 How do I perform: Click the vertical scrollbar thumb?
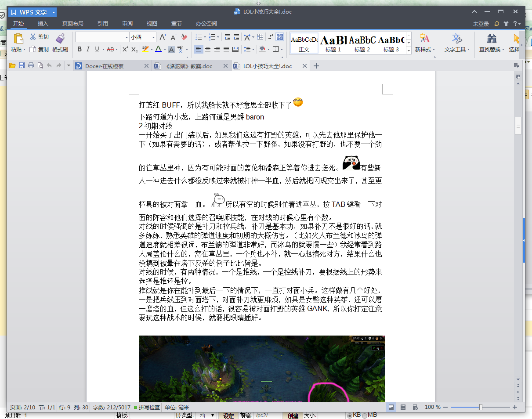tap(518, 126)
